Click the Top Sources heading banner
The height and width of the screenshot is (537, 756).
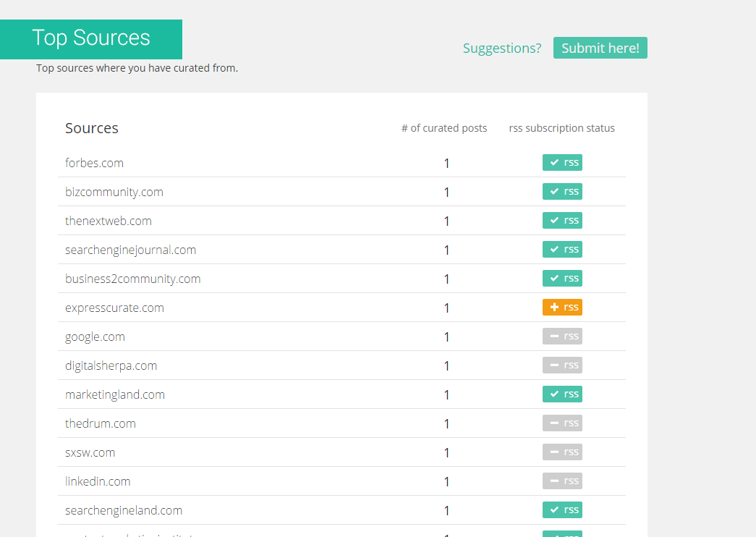91,39
